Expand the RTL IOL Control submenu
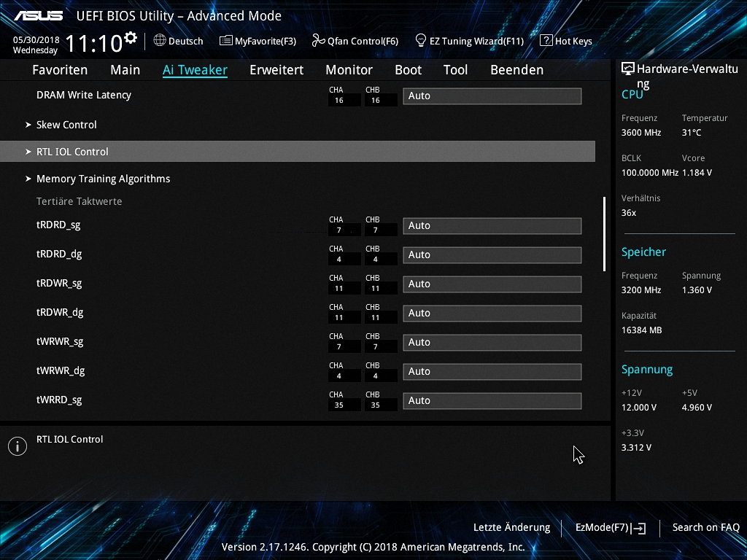Screen dimensions: 747x560 [x=298, y=152]
